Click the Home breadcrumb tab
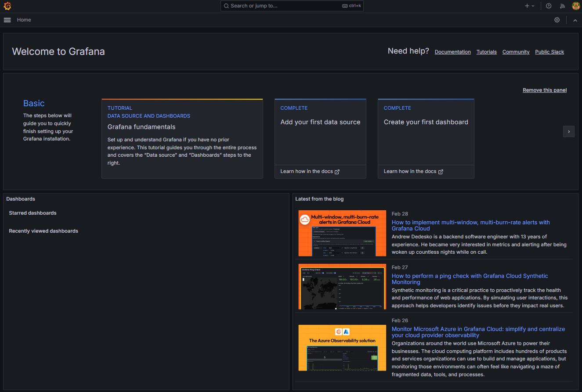The height and width of the screenshot is (392, 582). 24,20
